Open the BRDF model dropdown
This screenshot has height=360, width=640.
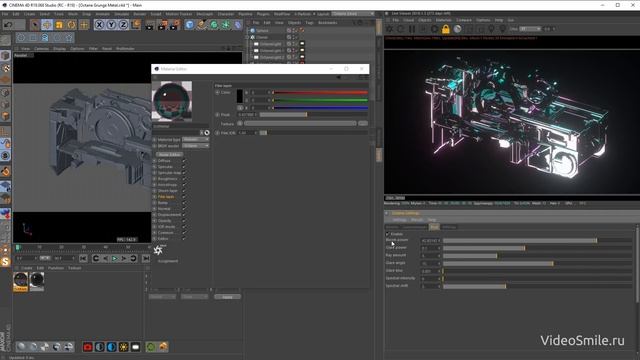click(196, 146)
